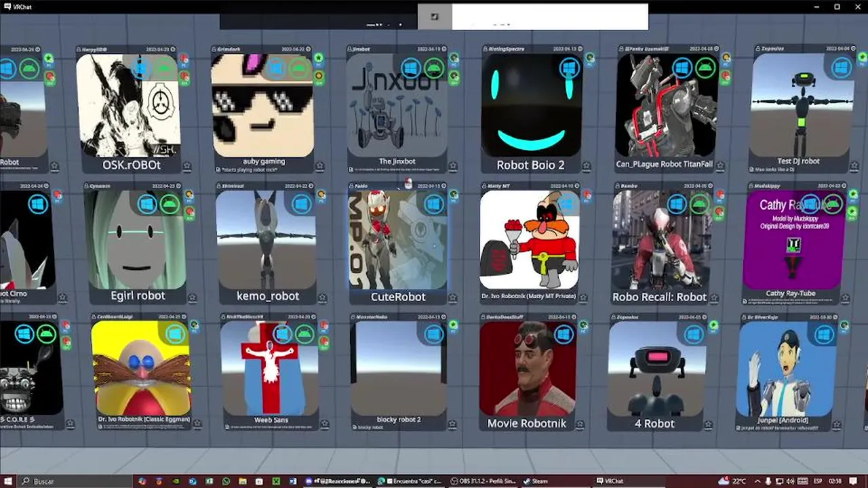This screenshot has height=488, width=868.
Task: Star the Robot Boio 2 avatar
Action: (x=586, y=166)
